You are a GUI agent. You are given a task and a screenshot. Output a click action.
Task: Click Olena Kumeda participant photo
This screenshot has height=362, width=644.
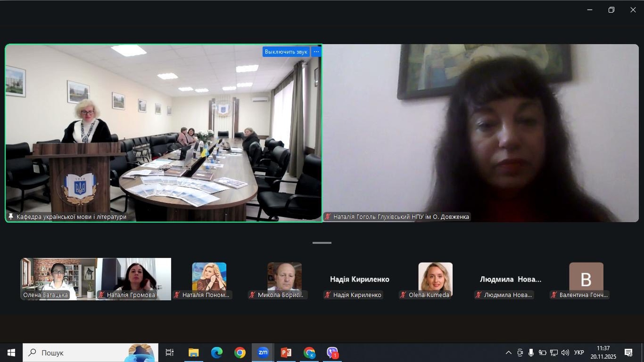[x=435, y=276]
